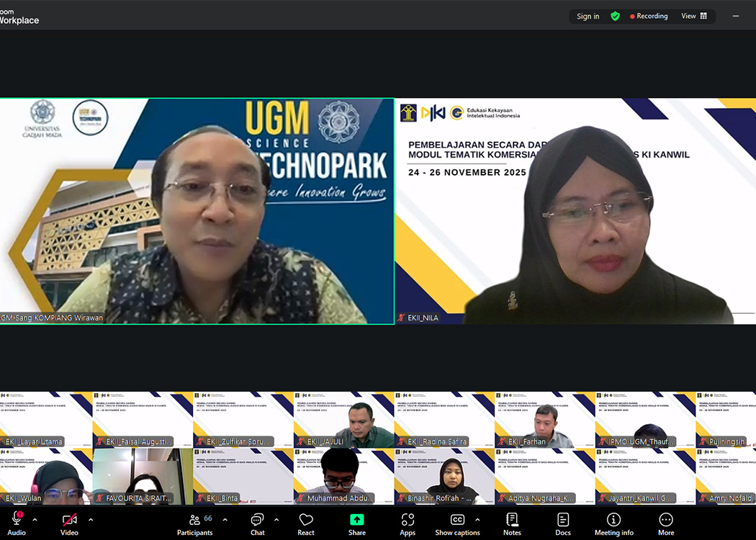The image size is (756, 540).
Task: Open the Apps panel
Action: [x=408, y=523]
